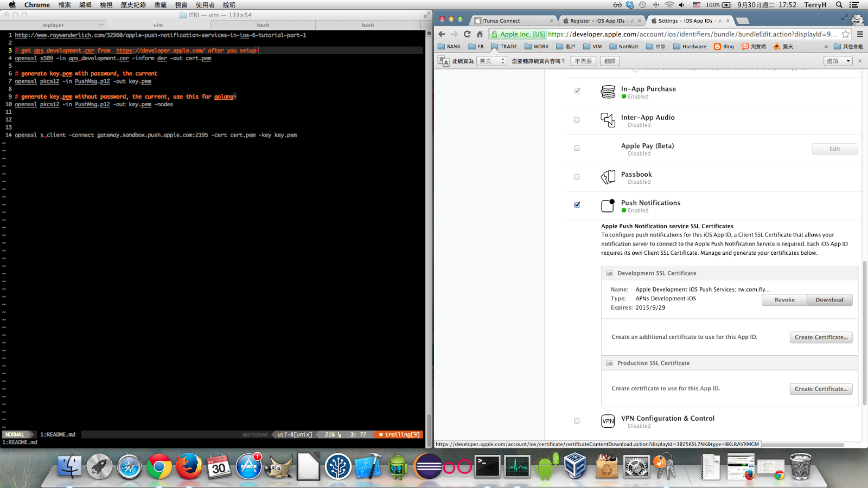This screenshot has width=868, height=488.
Task: Open VirtualBox from the Dock
Action: click(575, 466)
